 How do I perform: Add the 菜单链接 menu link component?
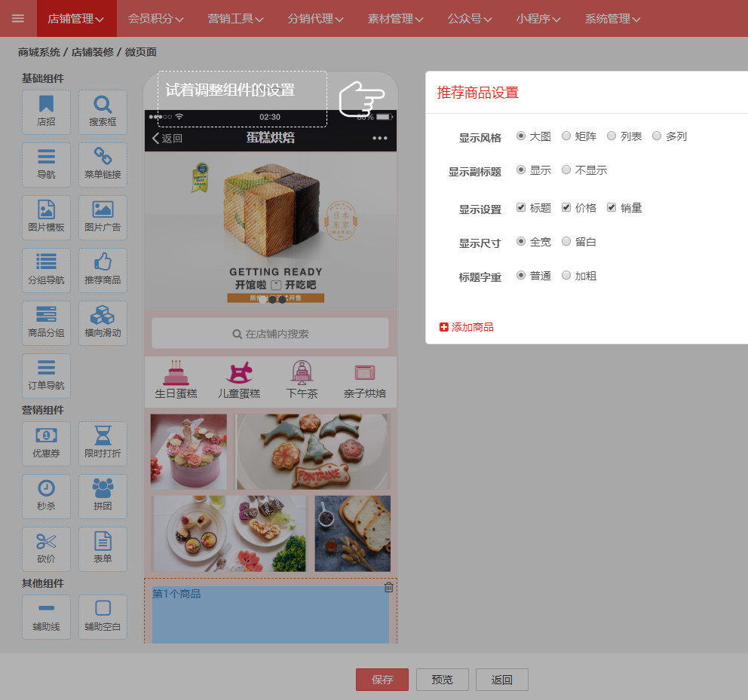[x=103, y=164]
